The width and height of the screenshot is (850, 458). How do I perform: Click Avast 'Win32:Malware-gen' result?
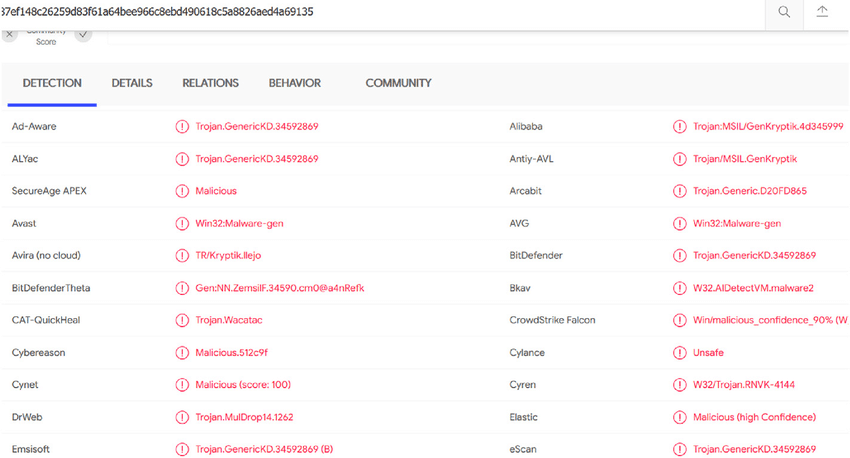click(239, 223)
